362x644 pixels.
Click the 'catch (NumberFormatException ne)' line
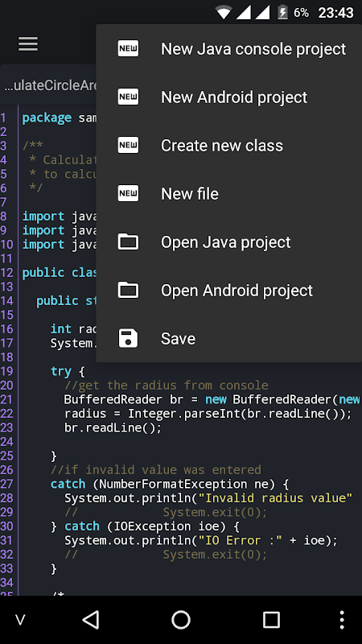tap(170, 484)
